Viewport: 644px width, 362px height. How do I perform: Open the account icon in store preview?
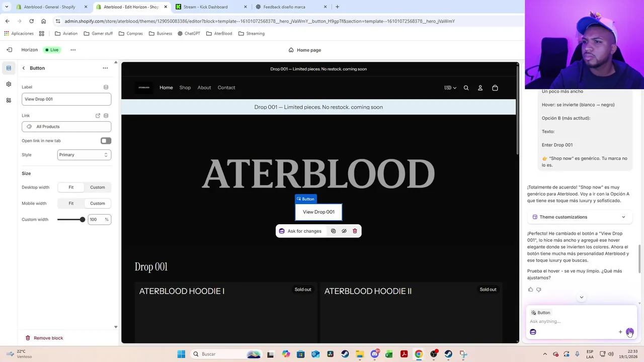480,88
